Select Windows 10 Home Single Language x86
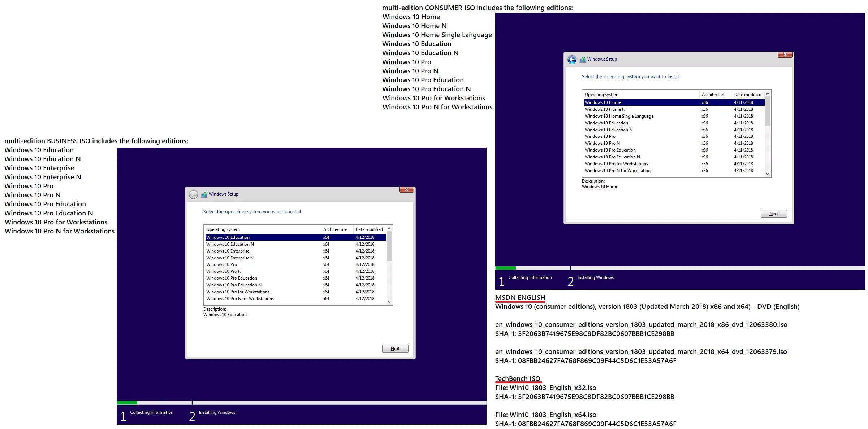 click(x=619, y=116)
